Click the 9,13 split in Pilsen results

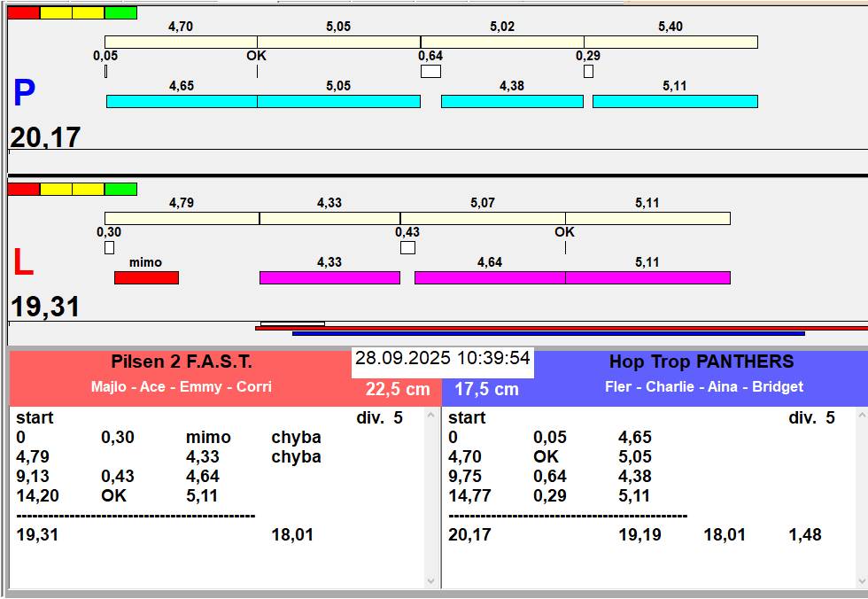33,476
